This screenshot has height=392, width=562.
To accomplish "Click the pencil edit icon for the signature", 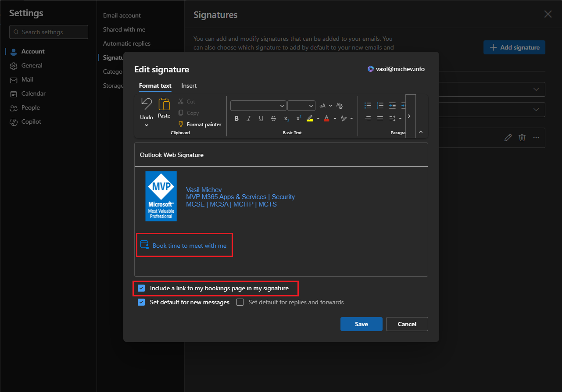I will pos(508,138).
